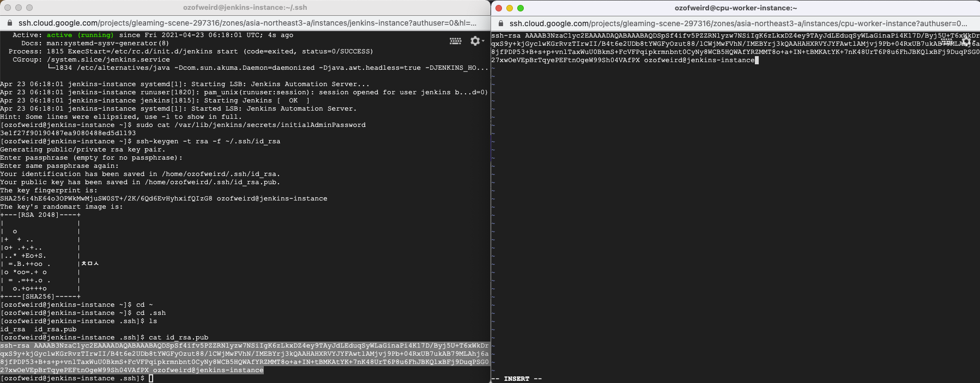
Task: Close the cpu-worker-instance window with red button
Action: pyautogui.click(x=498, y=8)
